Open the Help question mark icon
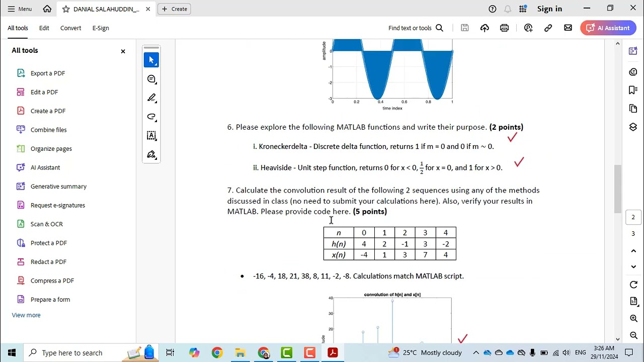This screenshot has width=644, height=362. click(x=493, y=9)
